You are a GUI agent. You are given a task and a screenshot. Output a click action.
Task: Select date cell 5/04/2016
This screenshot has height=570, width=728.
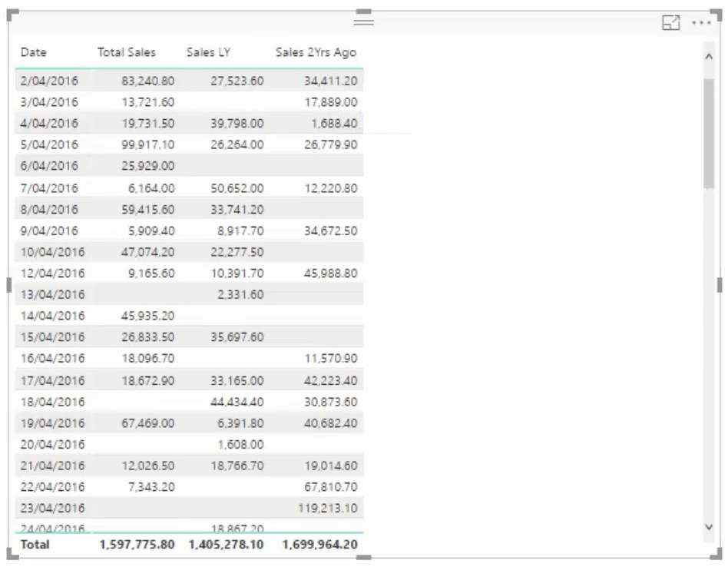coord(49,145)
